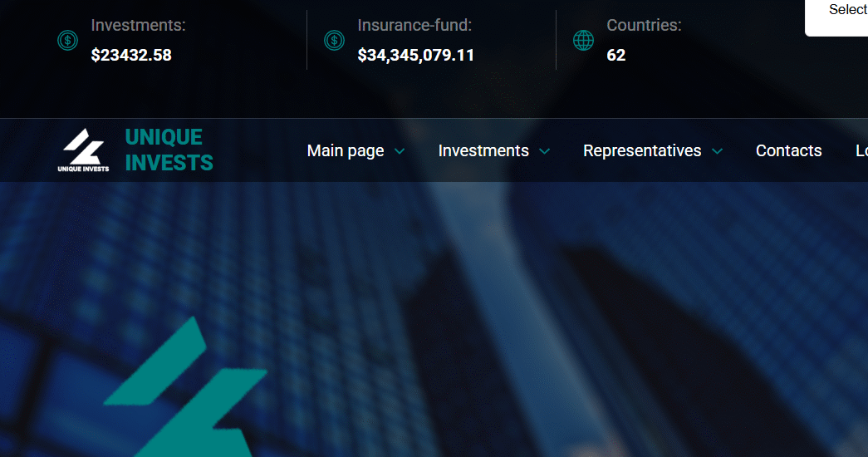Click the globe icon beside Countries

tap(583, 41)
